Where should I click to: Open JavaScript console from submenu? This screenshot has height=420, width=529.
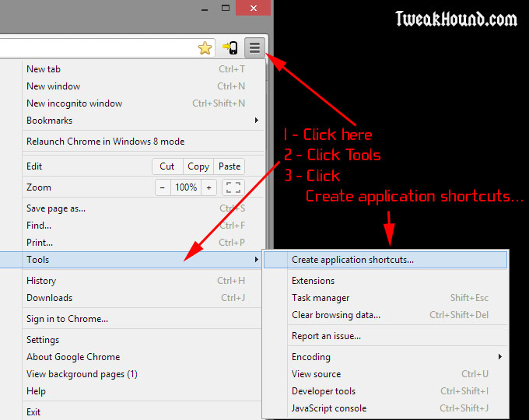point(385,408)
